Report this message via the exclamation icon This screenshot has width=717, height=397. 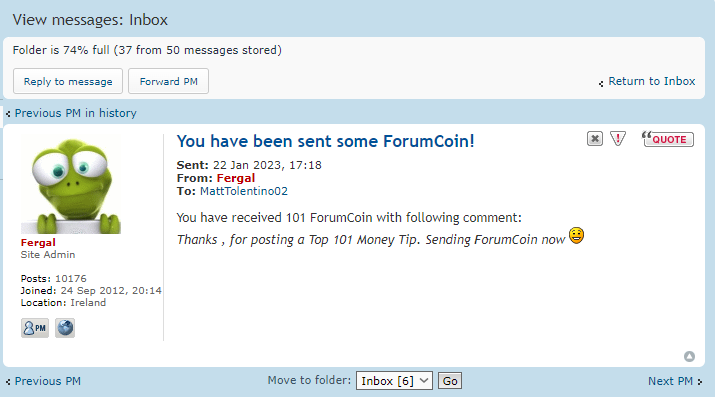point(618,139)
